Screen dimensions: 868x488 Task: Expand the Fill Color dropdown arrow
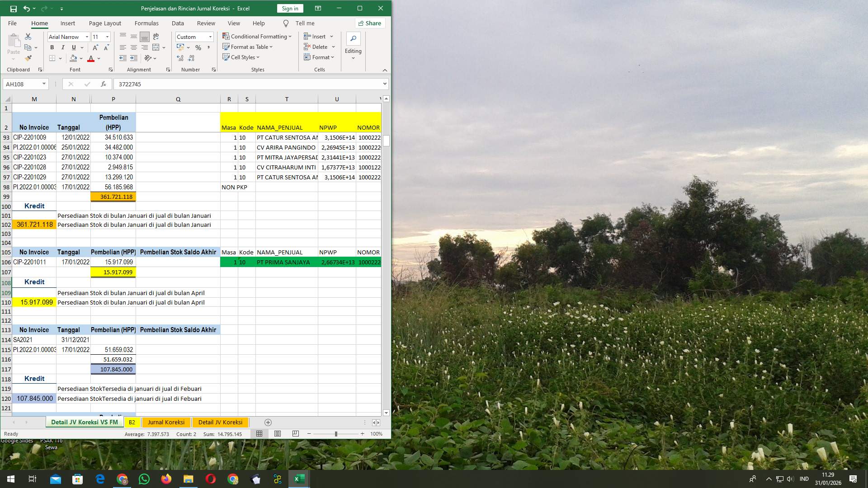click(x=81, y=58)
